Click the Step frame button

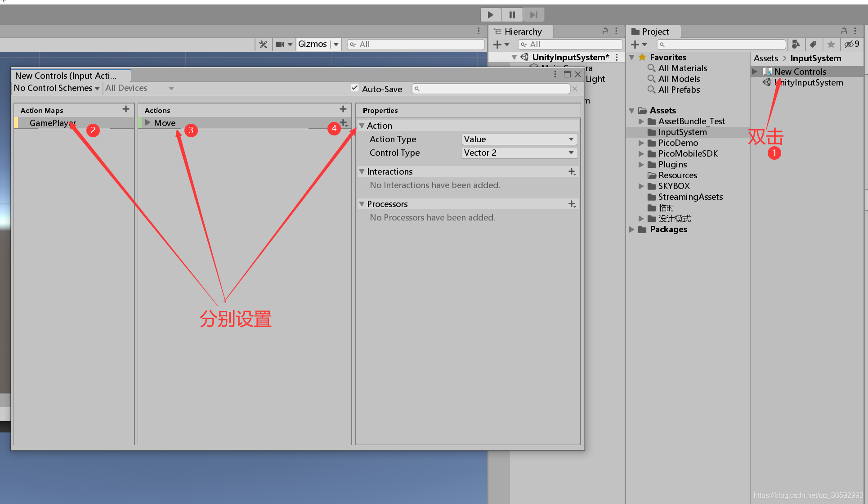pos(533,15)
